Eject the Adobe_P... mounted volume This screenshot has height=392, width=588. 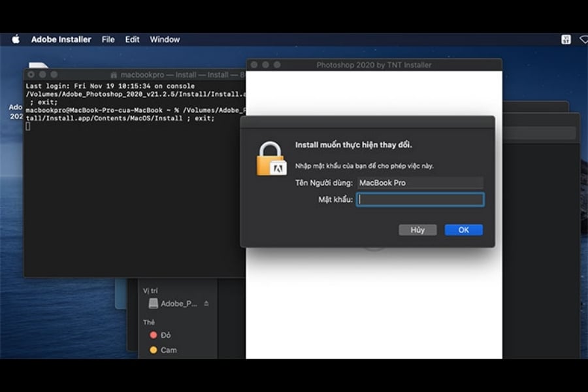tap(206, 304)
